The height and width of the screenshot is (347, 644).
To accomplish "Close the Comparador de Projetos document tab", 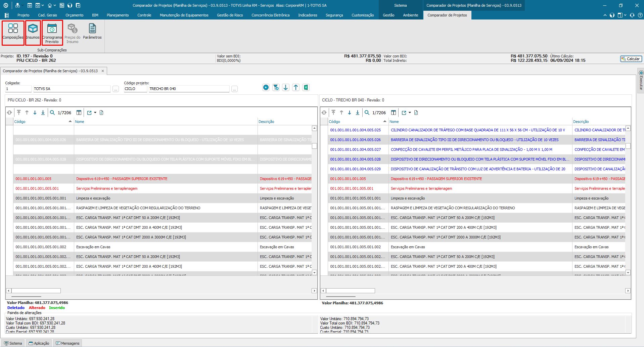I will tap(103, 71).
